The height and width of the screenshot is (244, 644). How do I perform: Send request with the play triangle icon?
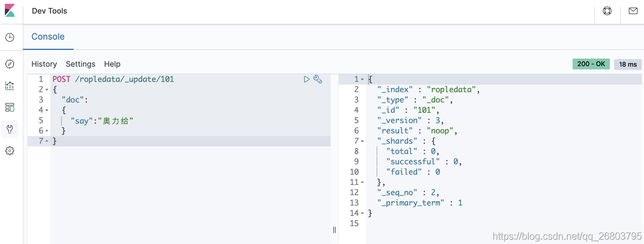307,79
